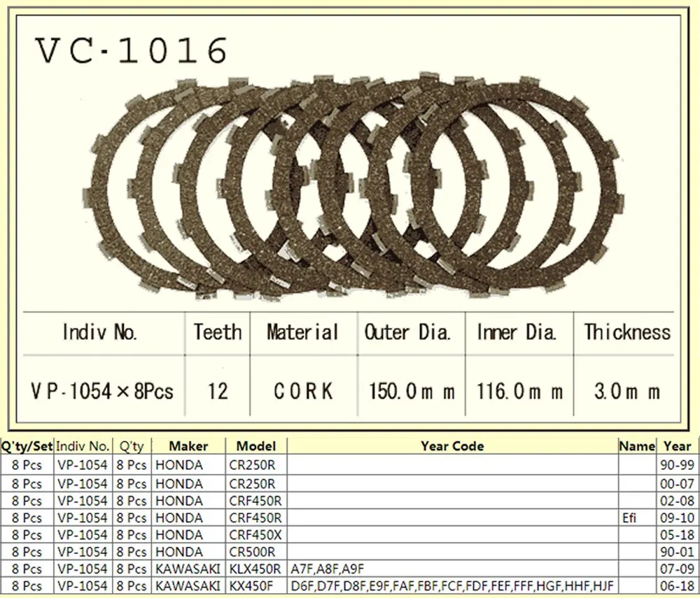Click the 'Q'ty/Set' column header
Image resolution: width=700 pixels, height=598 pixels.
[27, 446]
